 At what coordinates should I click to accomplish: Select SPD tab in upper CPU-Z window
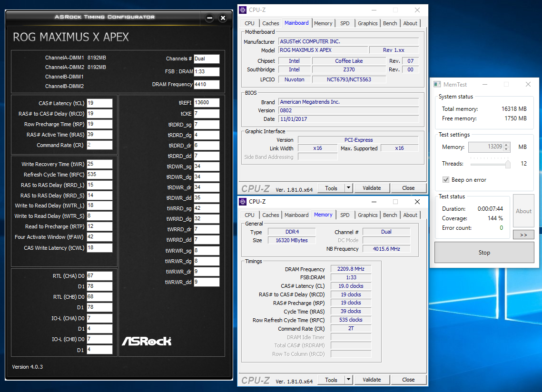(345, 23)
